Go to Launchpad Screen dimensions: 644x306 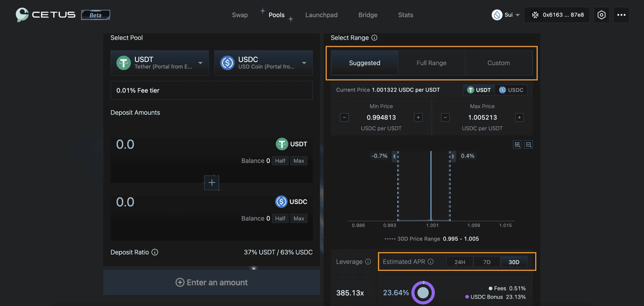[x=321, y=15]
